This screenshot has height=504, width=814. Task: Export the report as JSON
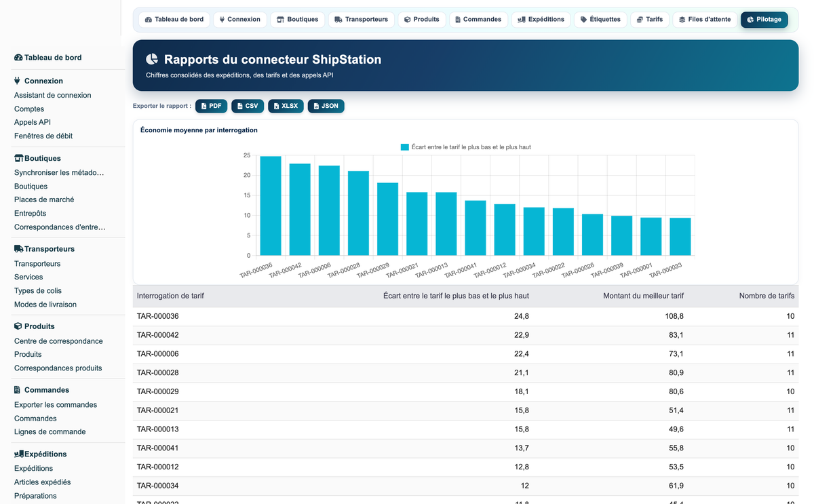click(326, 106)
